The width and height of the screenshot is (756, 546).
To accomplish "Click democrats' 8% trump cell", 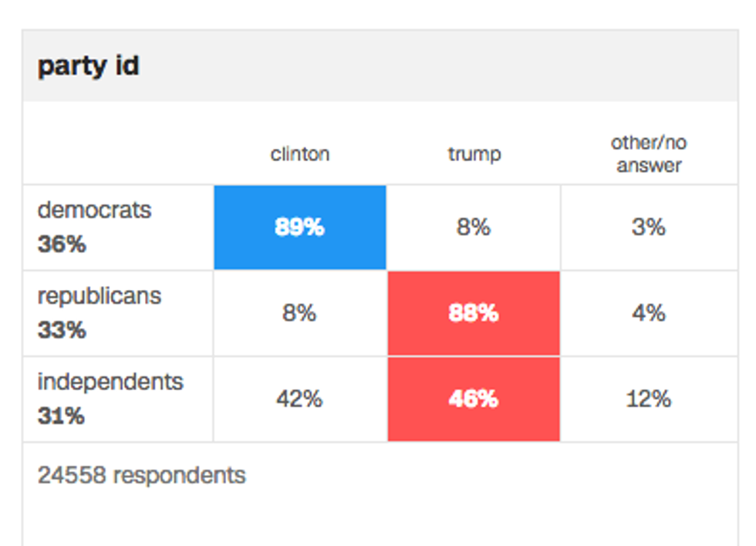I will pyautogui.click(x=474, y=228).
